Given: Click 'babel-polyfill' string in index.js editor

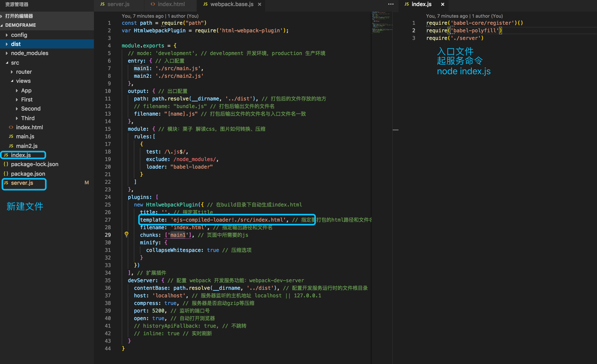Looking at the screenshot, I should [x=475, y=31].
